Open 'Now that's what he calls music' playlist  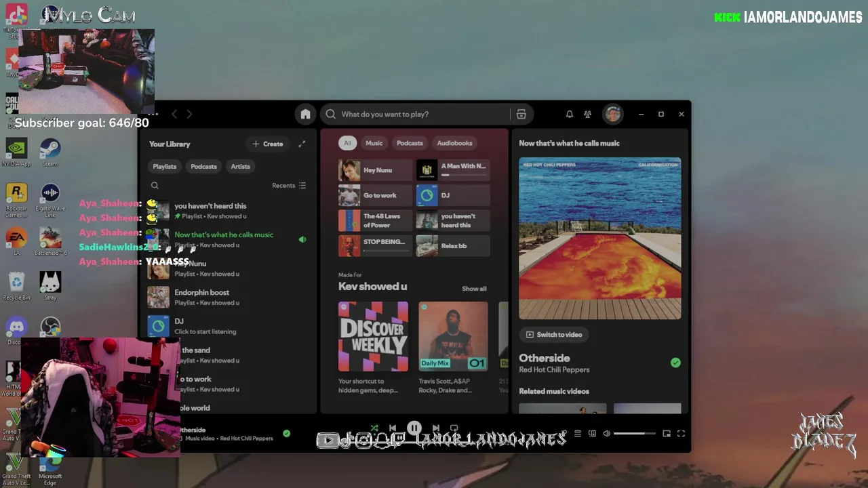pos(227,239)
